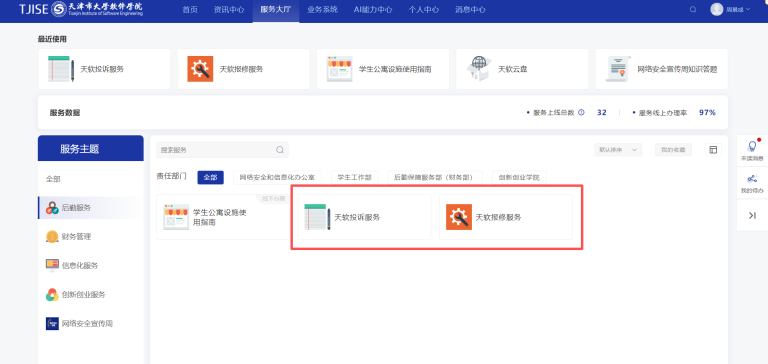This screenshot has height=364, width=768.
Task: Click 服务上线总数 32 value
Action: pos(601,113)
